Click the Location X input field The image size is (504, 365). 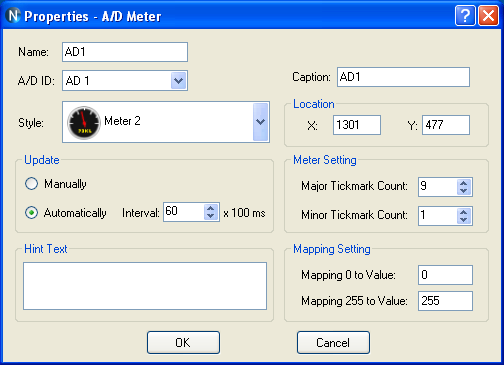(357, 125)
